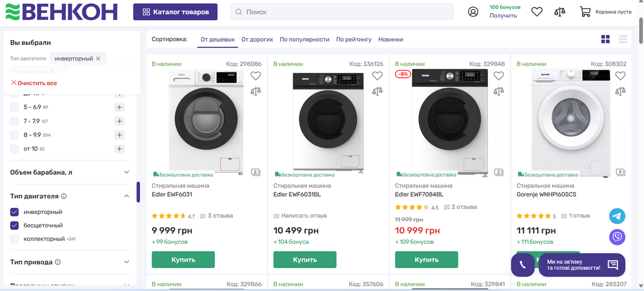This screenshot has width=644, height=291.
Task: Click the Поиск search field
Action: [x=343, y=12]
